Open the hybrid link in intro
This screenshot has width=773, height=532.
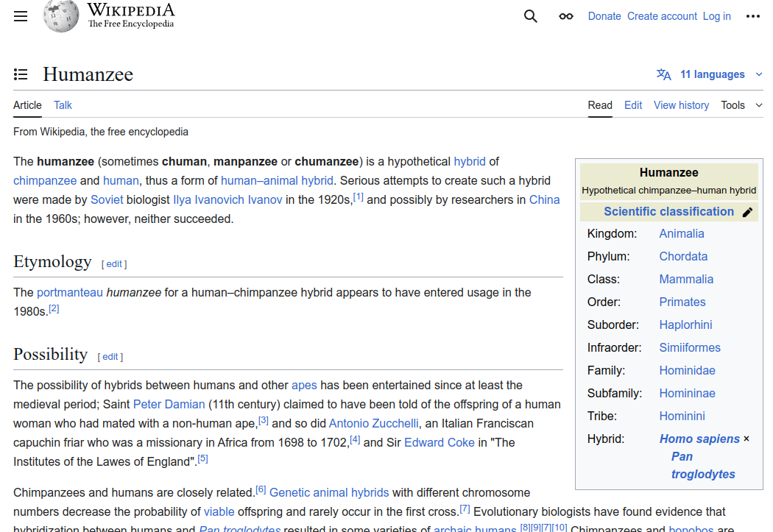click(x=470, y=162)
